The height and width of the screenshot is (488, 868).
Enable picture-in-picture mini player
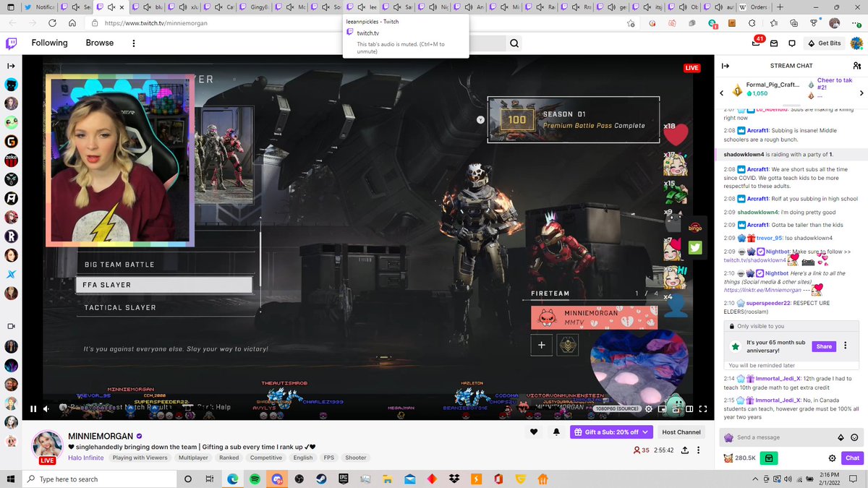(662, 408)
